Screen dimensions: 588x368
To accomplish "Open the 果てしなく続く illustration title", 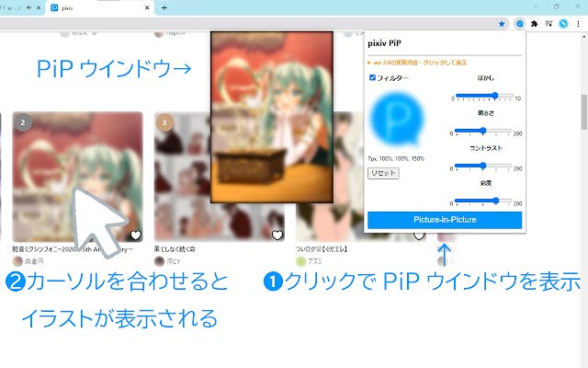I will (175, 249).
